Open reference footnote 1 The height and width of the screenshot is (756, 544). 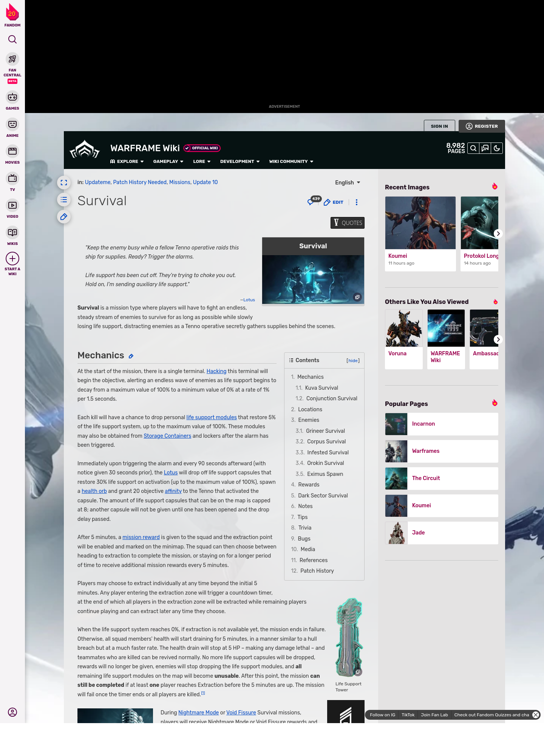tap(203, 693)
